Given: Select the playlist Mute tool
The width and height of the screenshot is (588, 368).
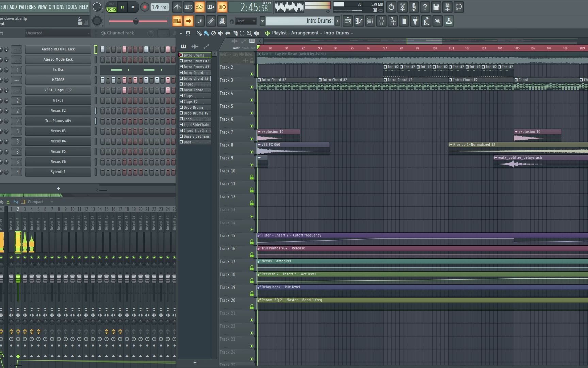Looking at the screenshot, I should (220, 33).
